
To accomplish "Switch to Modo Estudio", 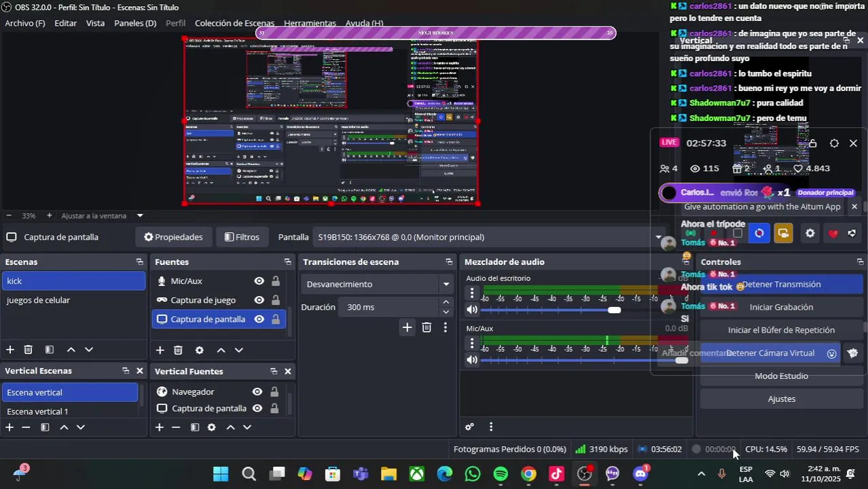I will [x=781, y=376].
